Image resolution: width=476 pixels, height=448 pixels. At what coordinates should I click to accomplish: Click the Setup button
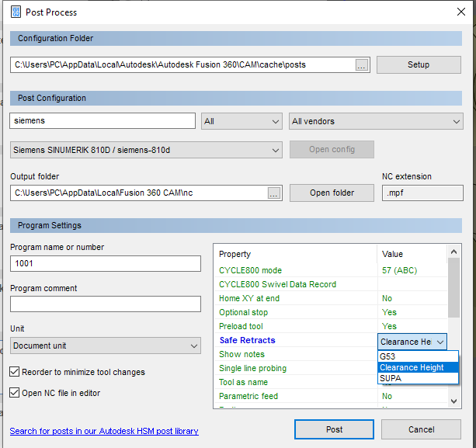click(419, 64)
